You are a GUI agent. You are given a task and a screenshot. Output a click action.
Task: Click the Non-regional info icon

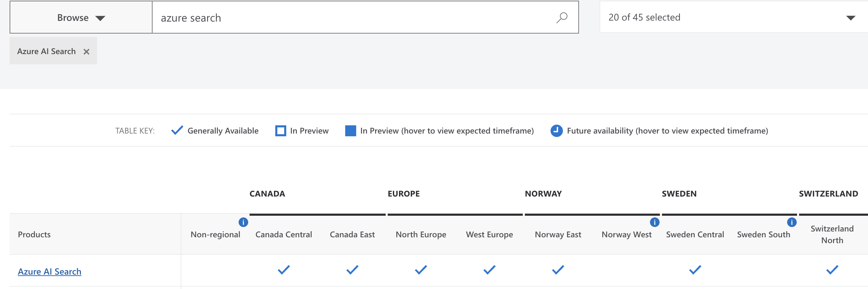pyautogui.click(x=243, y=222)
